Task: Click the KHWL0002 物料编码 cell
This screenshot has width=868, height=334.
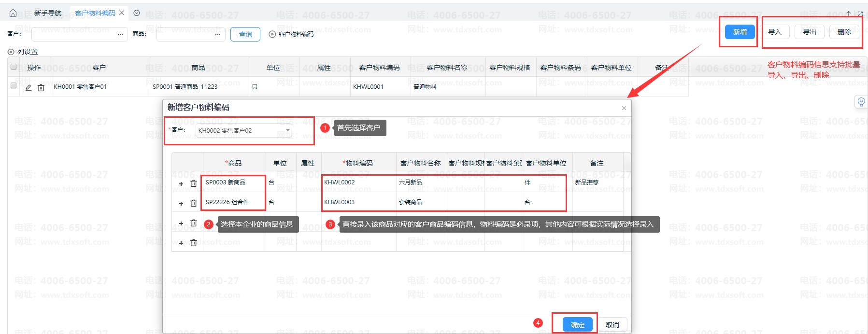Action: pyautogui.click(x=357, y=182)
